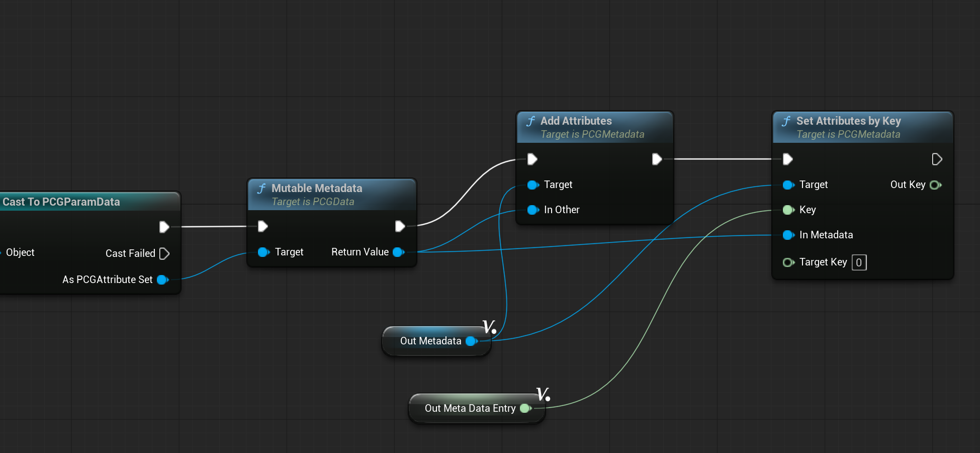Select the Out Meta Data Entry variable node

click(x=469, y=409)
